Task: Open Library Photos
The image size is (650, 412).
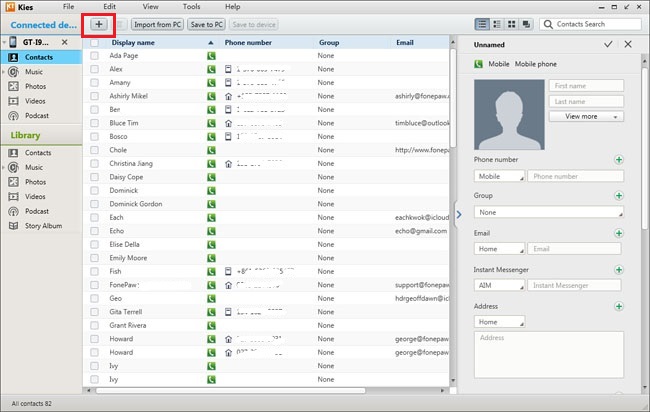Action: point(35,182)
